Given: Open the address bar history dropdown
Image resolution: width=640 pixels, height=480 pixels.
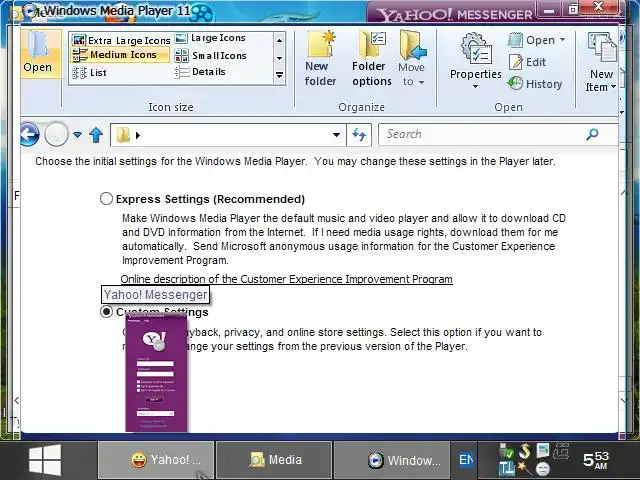Looking at the screenshot, I should coord(336,135).
